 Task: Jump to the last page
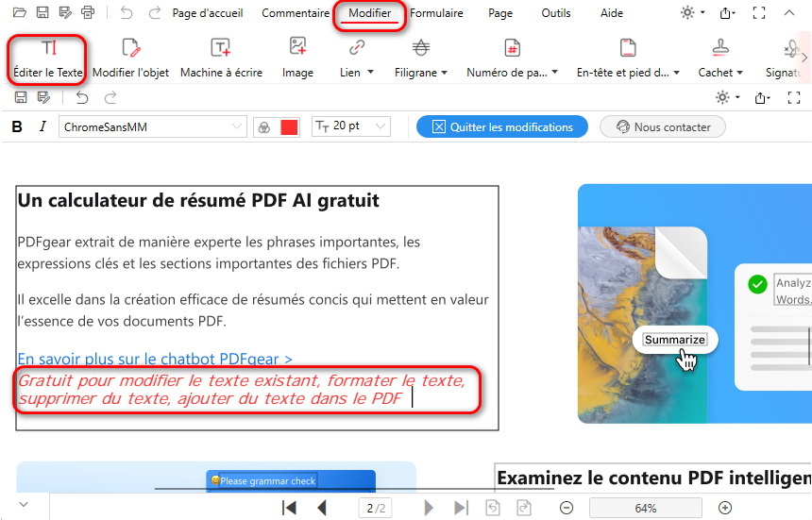click(x=461, y=508)
